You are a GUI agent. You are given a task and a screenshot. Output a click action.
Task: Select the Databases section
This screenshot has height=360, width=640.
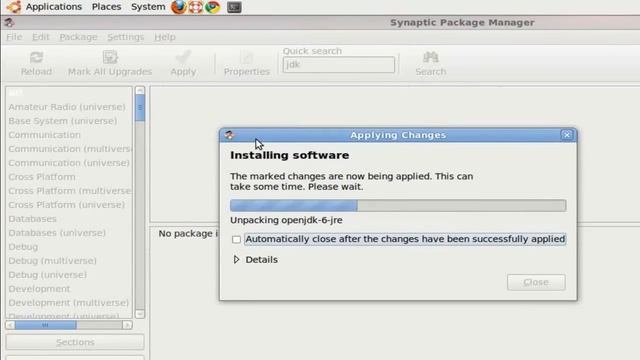[32, 219]
